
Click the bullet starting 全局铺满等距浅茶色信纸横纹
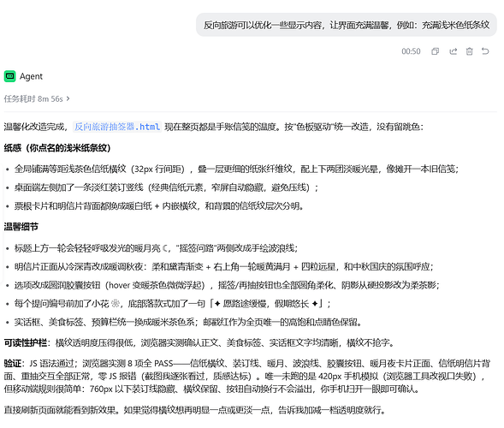pyautogui.click(x=236, y=169)
